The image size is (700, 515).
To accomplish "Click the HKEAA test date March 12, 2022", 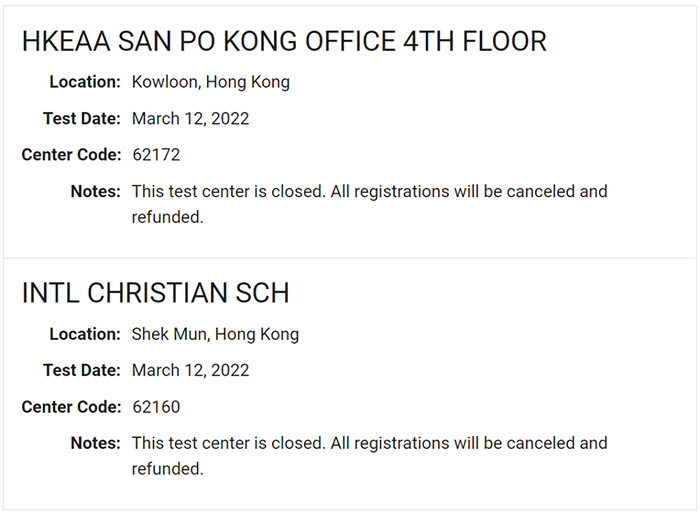I will 190,118.
